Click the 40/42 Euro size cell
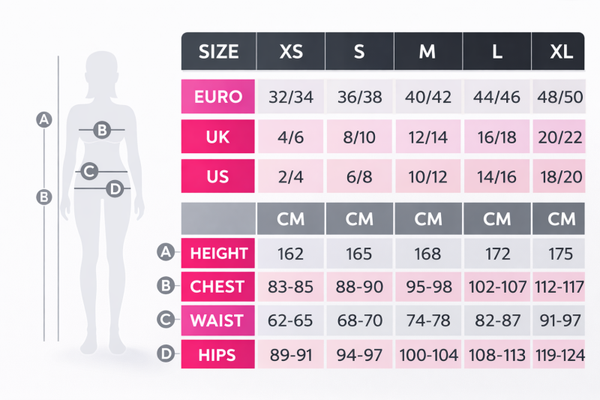The image size is (600, 400). point(428,97)
